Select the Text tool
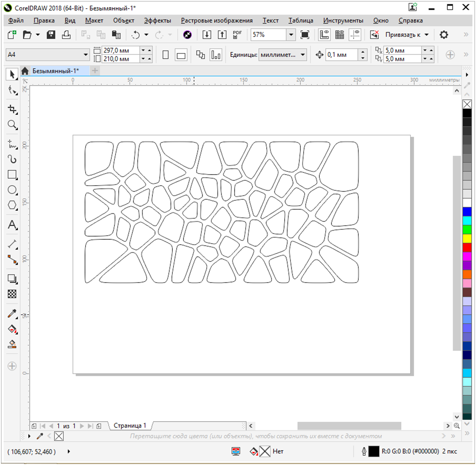Viewport: 476px width, 465px height. coord(12,225)
